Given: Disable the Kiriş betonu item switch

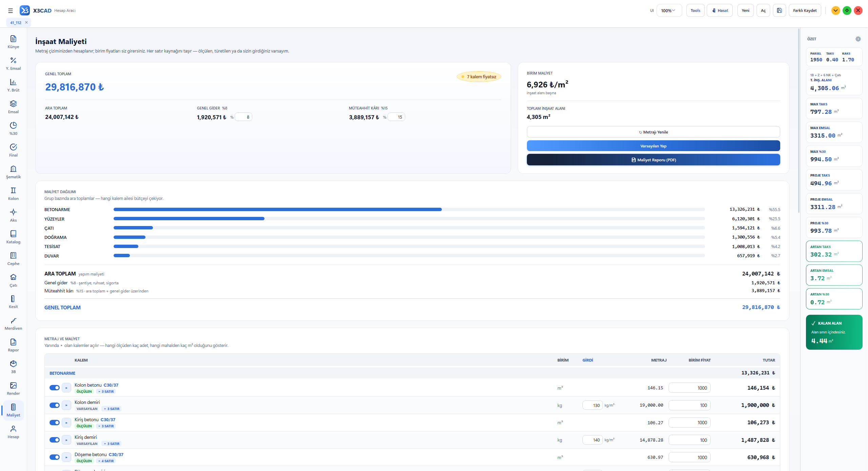Looking at the screenshot, I should pos(55,423).
